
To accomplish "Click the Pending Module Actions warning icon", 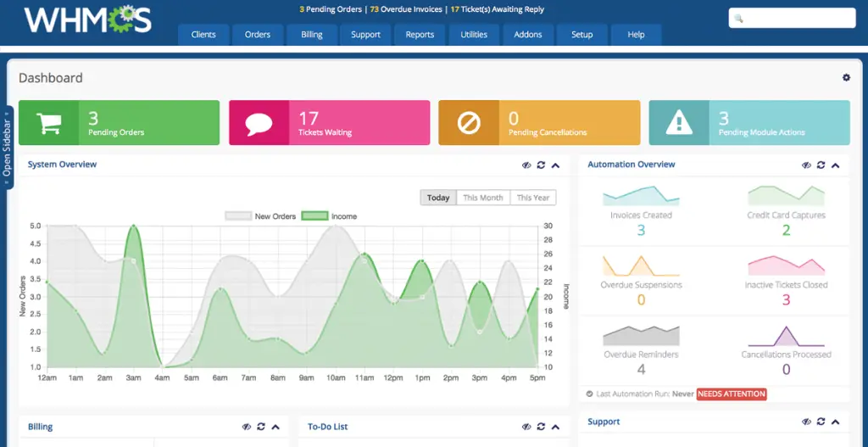I will coord(679,123).
